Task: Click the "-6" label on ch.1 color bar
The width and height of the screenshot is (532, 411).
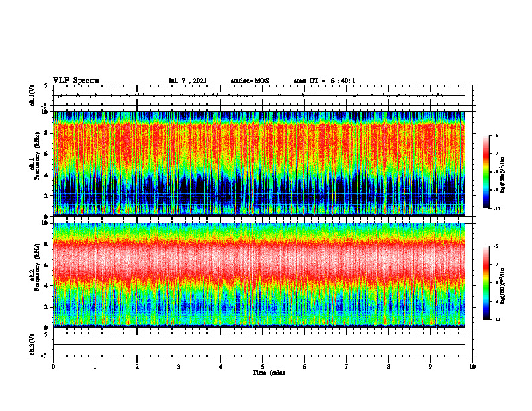Action: click(x=496, y=136)
